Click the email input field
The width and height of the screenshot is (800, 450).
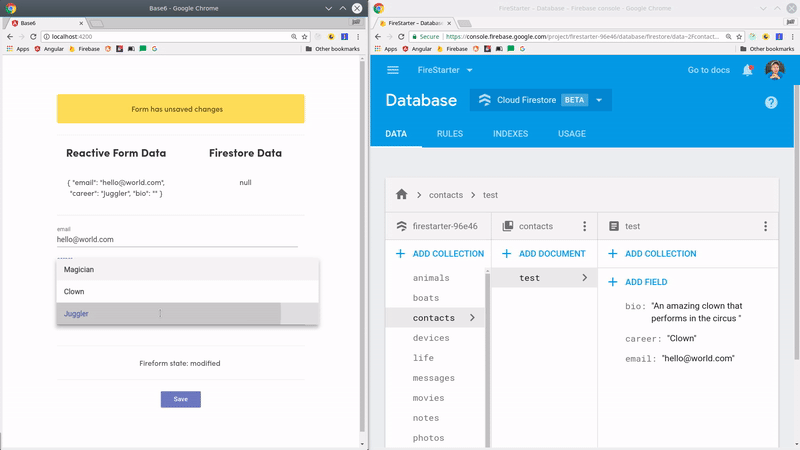pyautogui.click(x=177, y=240)
